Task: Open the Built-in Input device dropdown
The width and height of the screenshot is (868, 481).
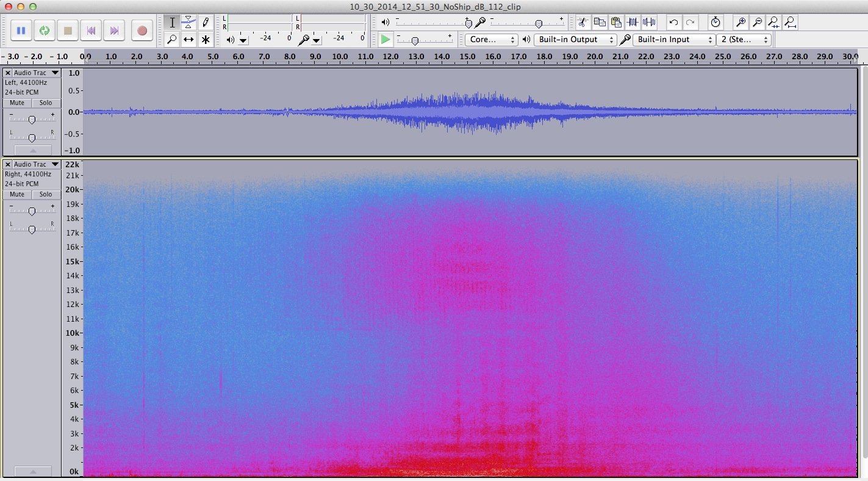Action: pos(674,40)
